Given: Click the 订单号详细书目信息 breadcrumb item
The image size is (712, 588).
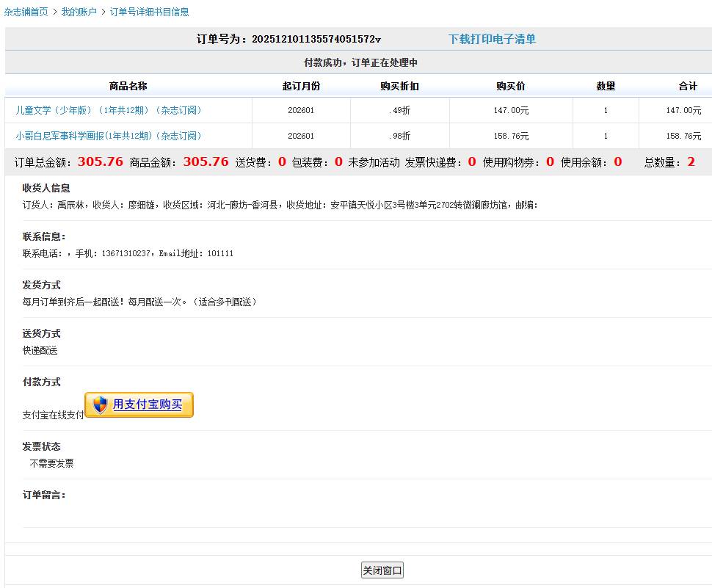Looking at the screenshot, I should click(149, 12).
